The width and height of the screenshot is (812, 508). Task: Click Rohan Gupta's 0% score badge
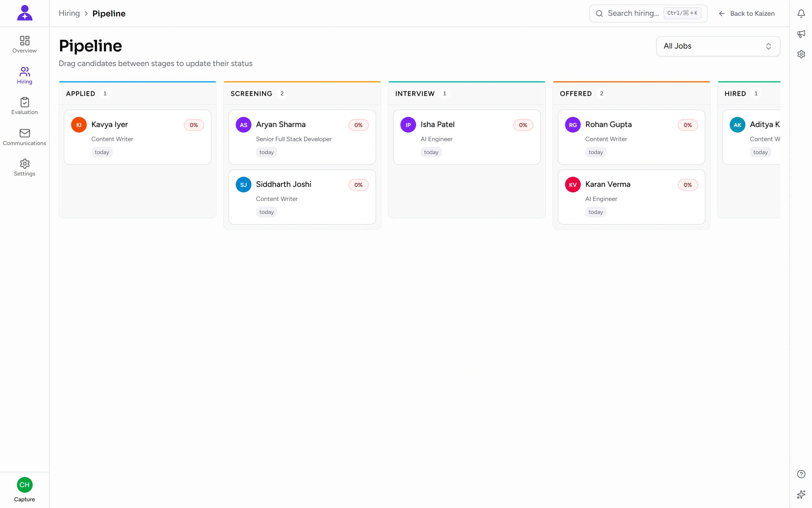tap(687, 125)
